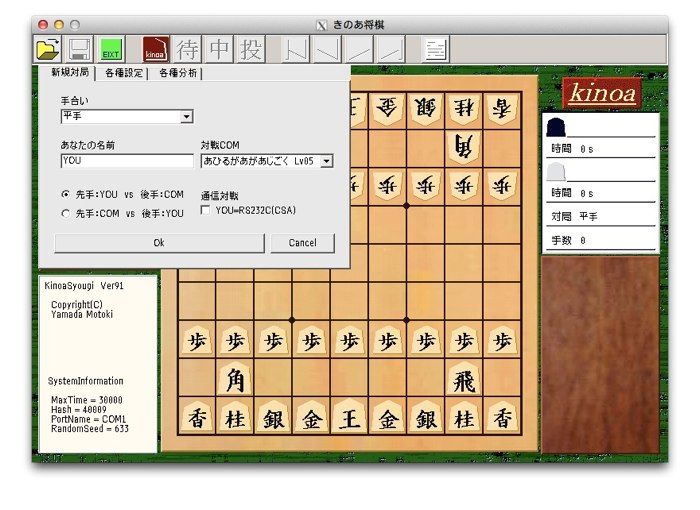
Task: Jump to last move toolbar icon
Action: click(x=391, y=49)
